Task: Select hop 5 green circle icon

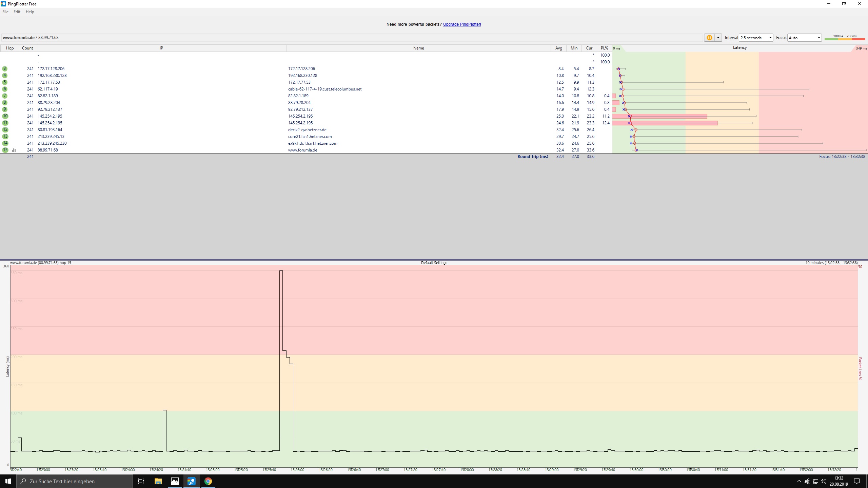Action: (x=5, y=82)
